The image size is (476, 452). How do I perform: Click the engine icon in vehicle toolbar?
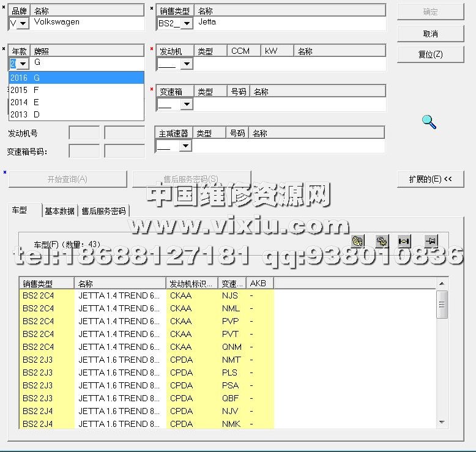[358, 242]
